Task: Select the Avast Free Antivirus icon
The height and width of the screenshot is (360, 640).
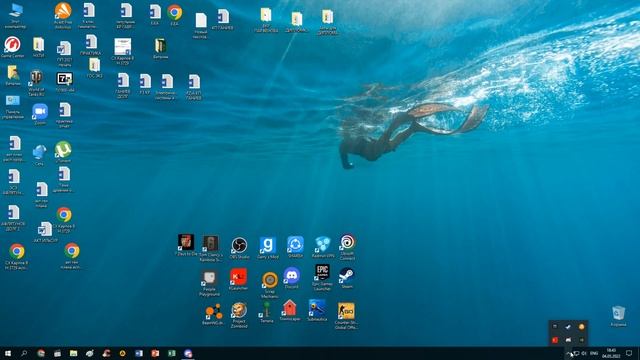Action: (x=63, y=16)
